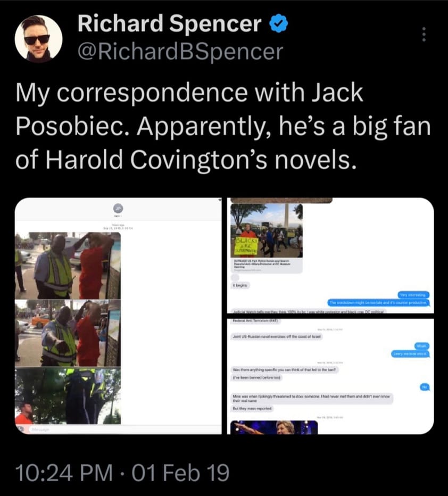Click the second safety vest photo
448x496 pixels.
68,333
